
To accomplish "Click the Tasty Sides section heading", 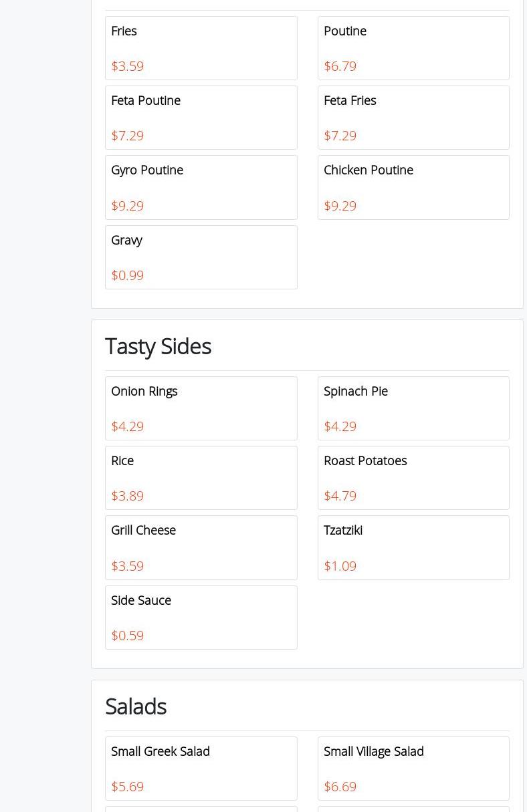I will 158,346.
